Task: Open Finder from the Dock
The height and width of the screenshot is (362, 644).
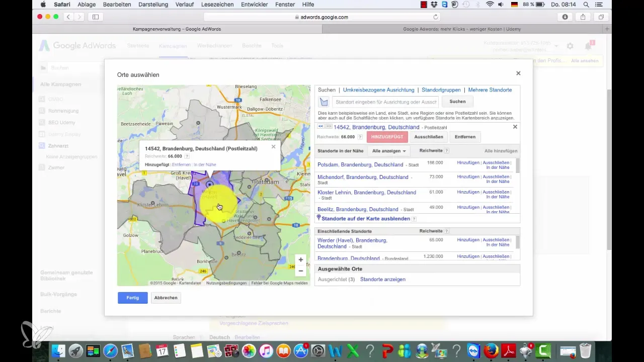Action: pyautogui.click(x=59, y=350)
